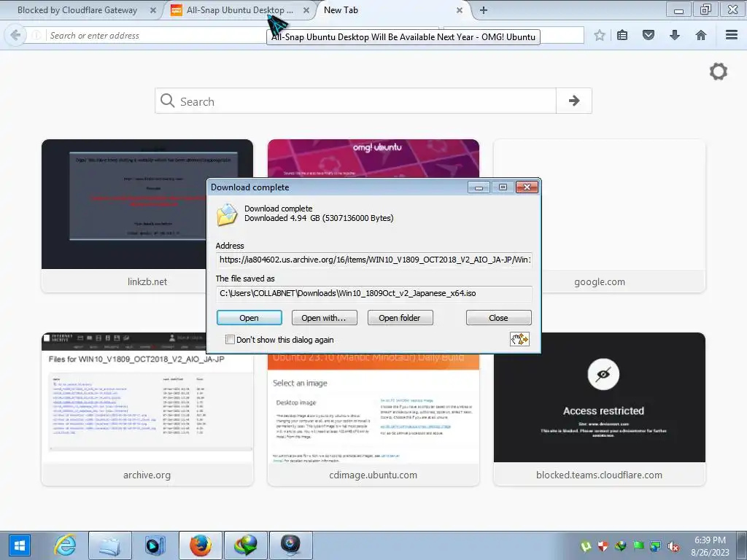Click the file saved as path field
This screenshot has height=560, width=747.
pos(374,293)
